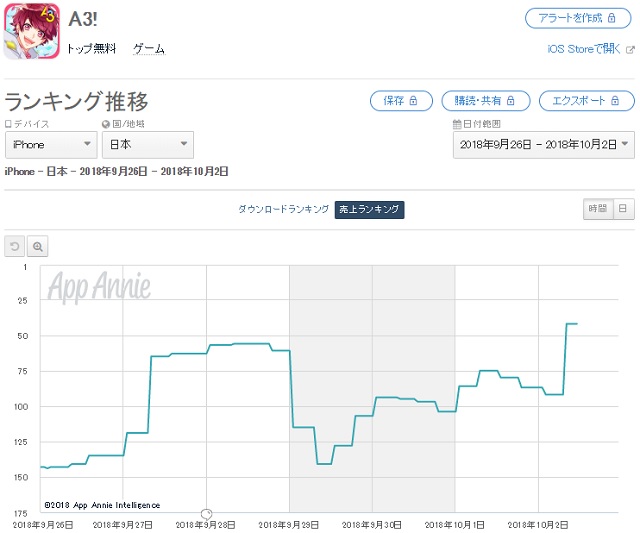This screenshot has height=533, width=640.
Task: Click the 保存 button
Action: 401,100
